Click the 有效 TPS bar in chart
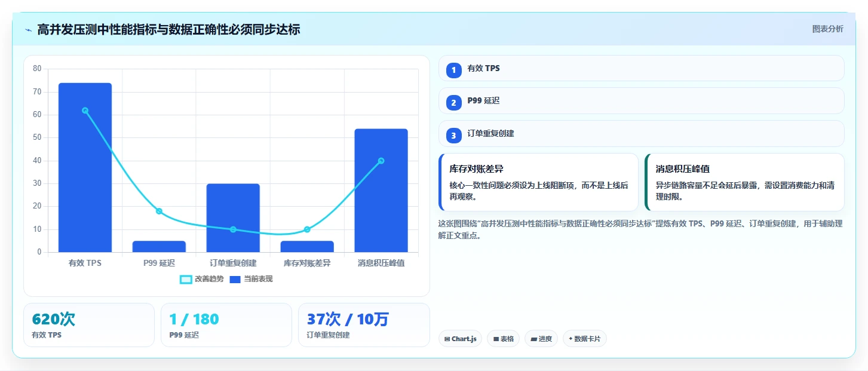 point(85,167)
